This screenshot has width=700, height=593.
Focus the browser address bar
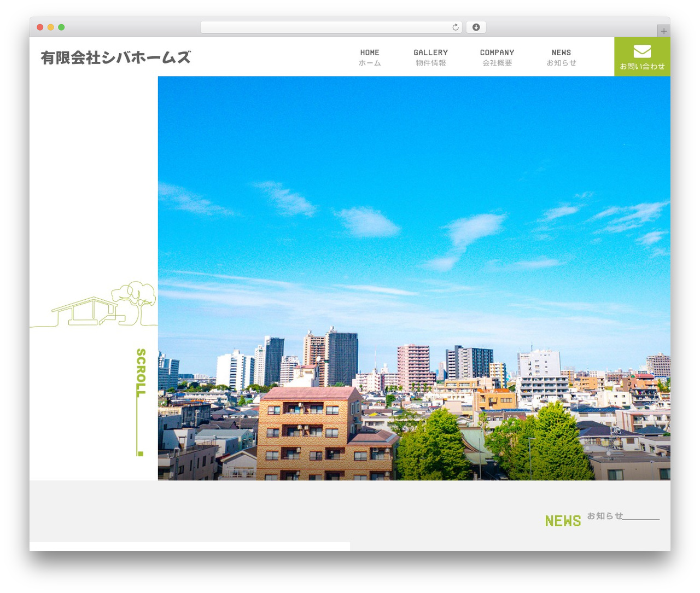[x=331, y=27]
